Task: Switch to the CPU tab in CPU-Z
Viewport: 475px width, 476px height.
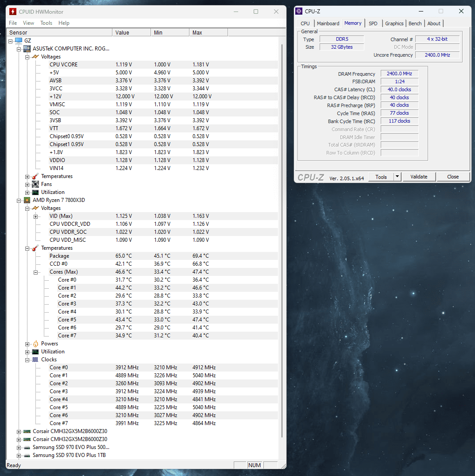Action: click(x=305, y=23)
